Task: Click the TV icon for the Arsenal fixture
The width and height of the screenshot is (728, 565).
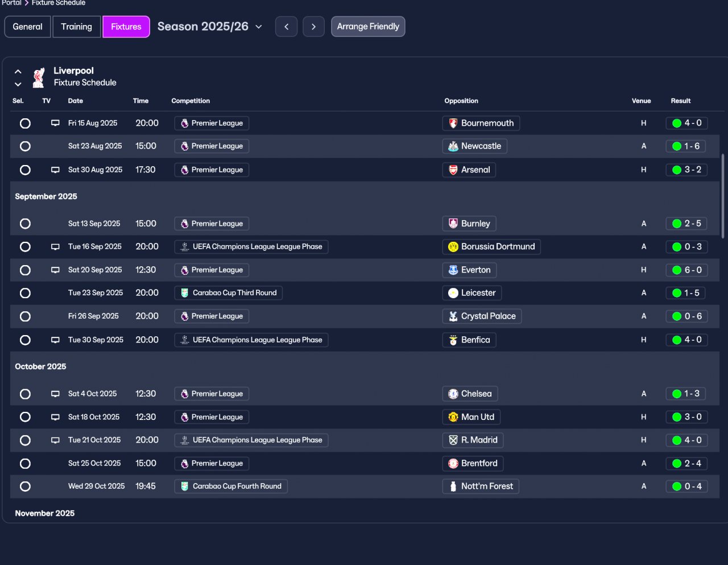Action: click(x=55, y=170)
